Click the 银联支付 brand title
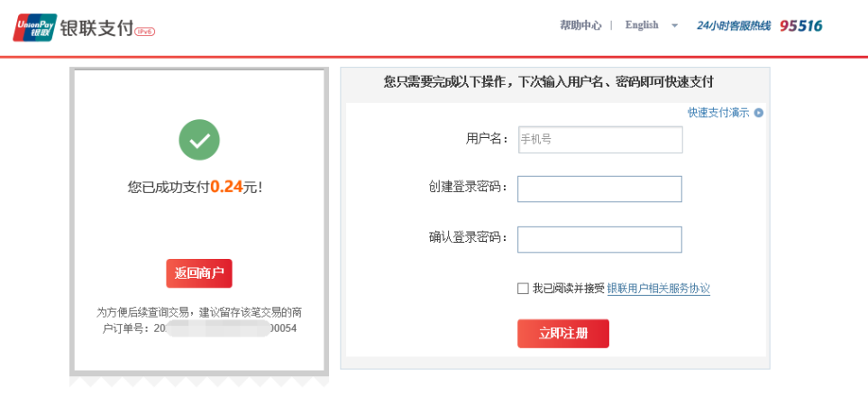 pos(96,28)
